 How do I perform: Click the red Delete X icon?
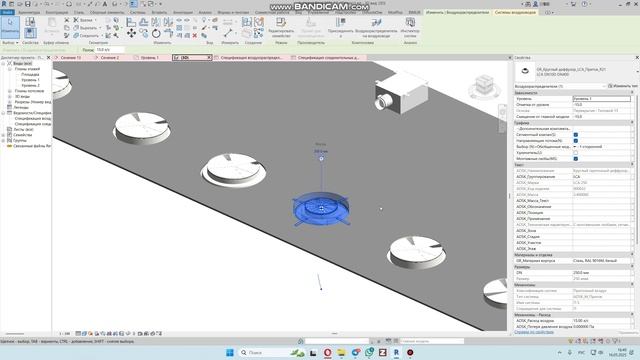[x=195, y=36]
